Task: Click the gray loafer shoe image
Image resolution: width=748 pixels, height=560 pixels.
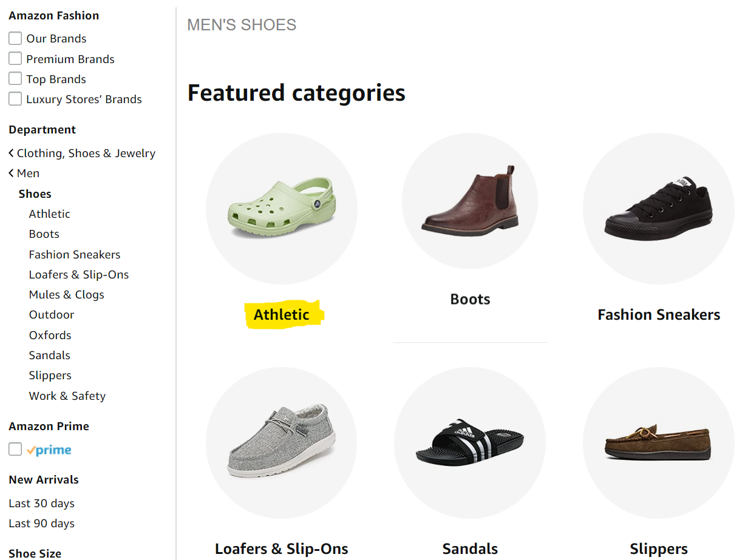Action: click(281, 442)
